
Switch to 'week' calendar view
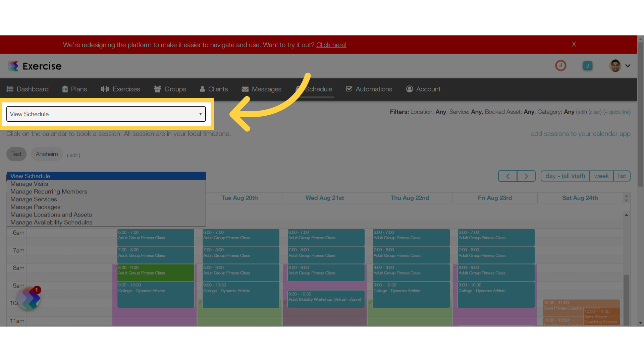click(x=601, y=176)
